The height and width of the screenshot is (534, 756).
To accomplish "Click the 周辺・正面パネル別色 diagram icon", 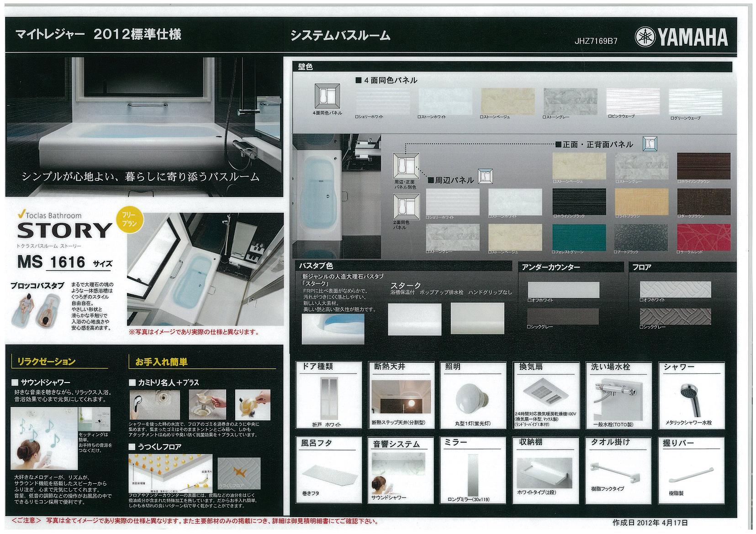I will point(406,165).
